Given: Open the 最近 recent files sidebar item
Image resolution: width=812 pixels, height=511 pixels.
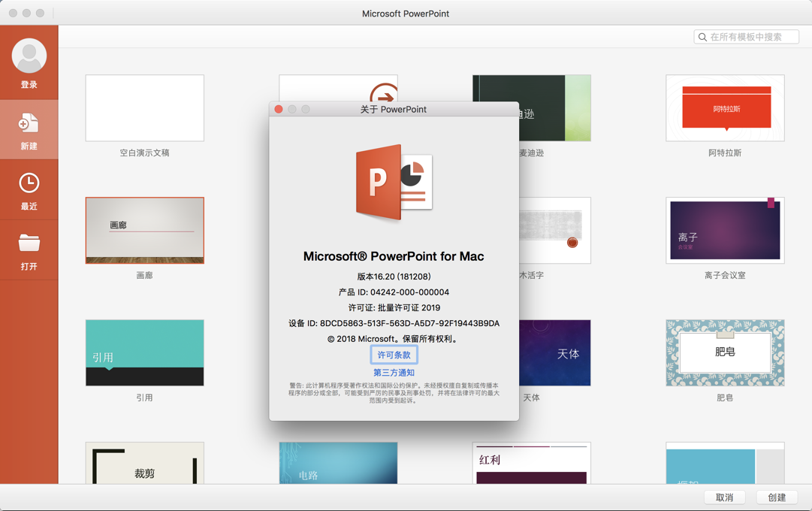Looking at the screenshot, I should (29, 191).
